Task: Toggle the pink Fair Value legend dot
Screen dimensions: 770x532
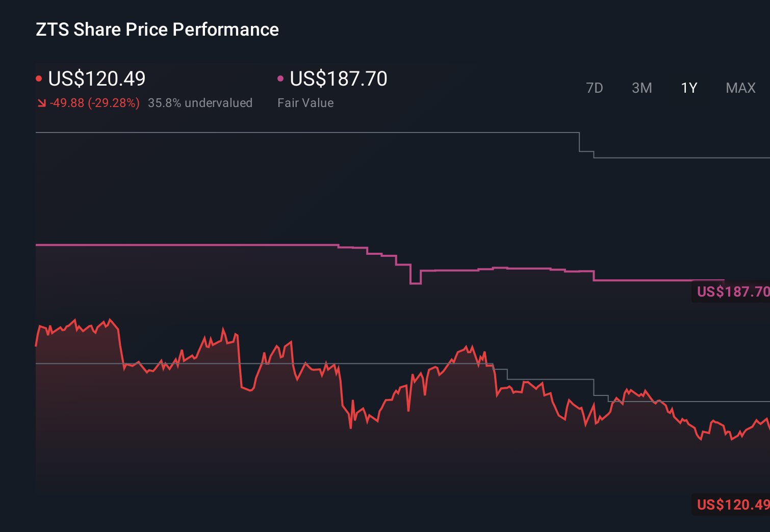Action: 279,78
